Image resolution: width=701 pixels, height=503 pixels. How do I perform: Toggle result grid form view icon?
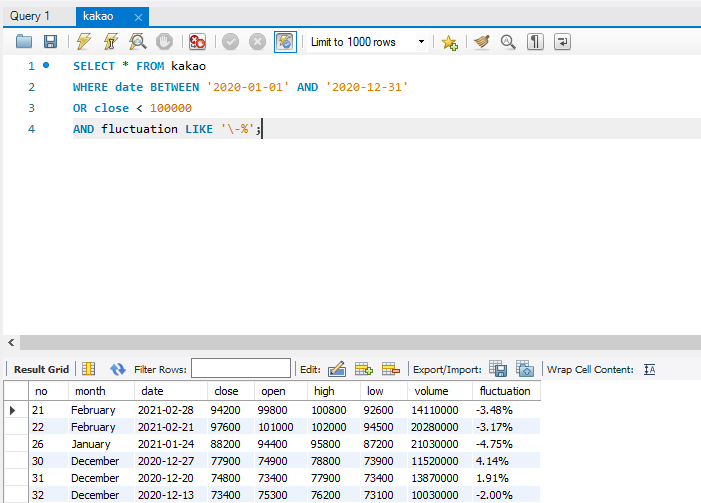click(x=89, y=369)
